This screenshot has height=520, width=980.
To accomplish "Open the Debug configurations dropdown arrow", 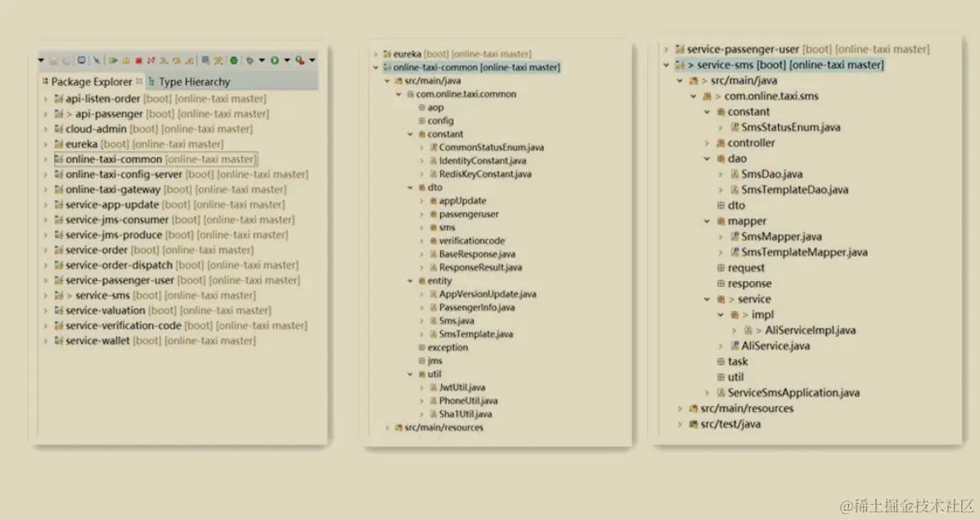I will coord(262,61).
